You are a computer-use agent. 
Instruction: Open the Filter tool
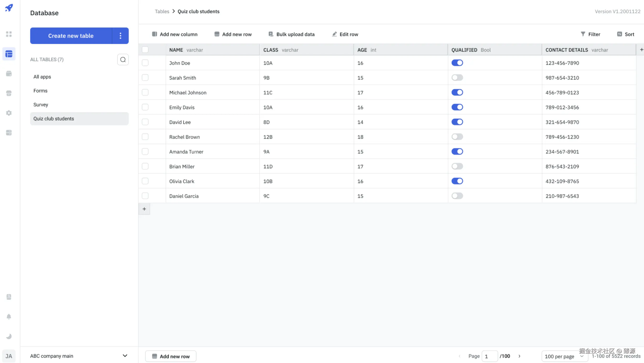(590, 34)
